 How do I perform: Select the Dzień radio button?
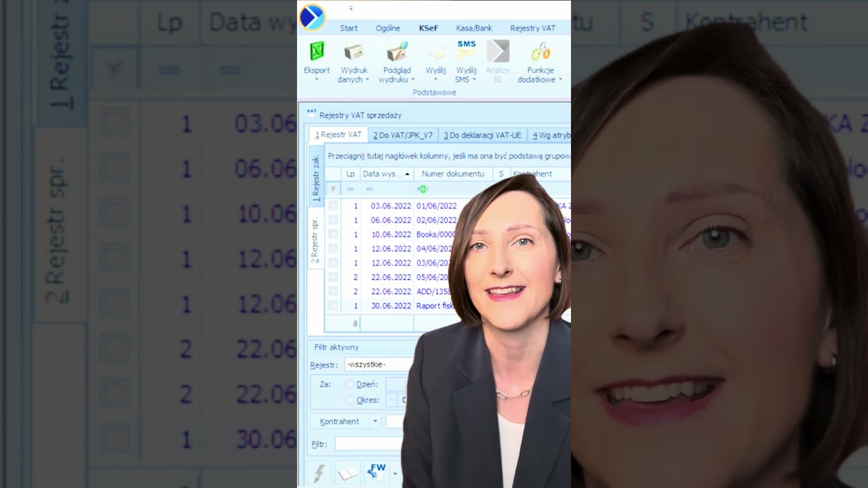350,384
